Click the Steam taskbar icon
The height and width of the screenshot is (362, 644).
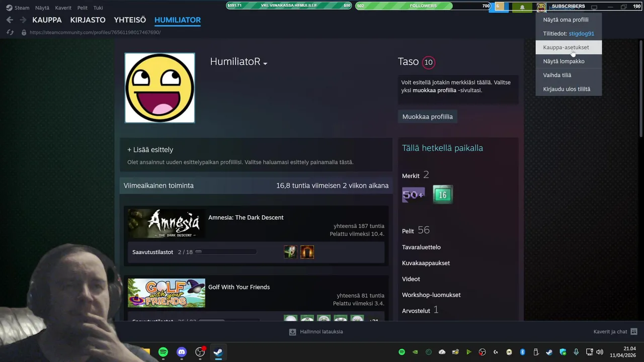point(218,352)
